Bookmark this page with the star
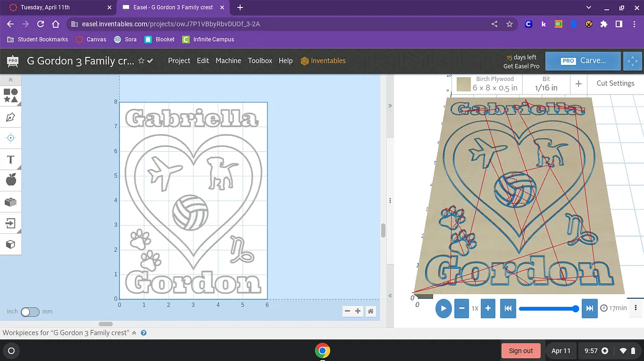This screenshot has width=644, height=361. 509,24
